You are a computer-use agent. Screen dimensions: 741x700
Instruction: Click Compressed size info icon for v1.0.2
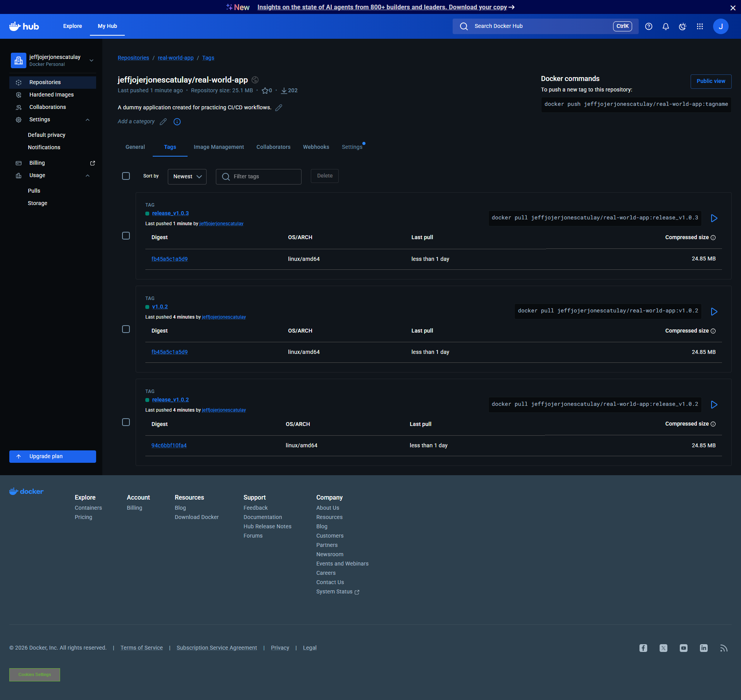713,331
